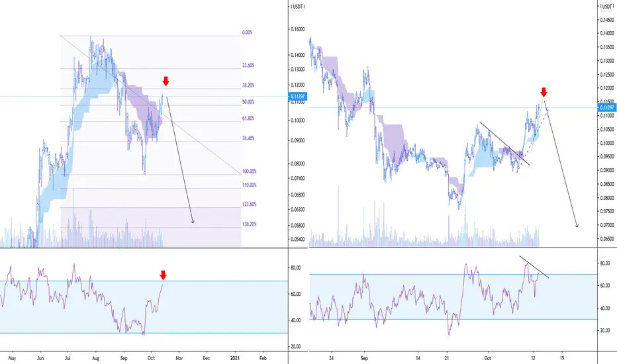Click 60.00 on the left RSI axis
The width and height of the screenshot is (617, 364).
[x=295, y=295]
